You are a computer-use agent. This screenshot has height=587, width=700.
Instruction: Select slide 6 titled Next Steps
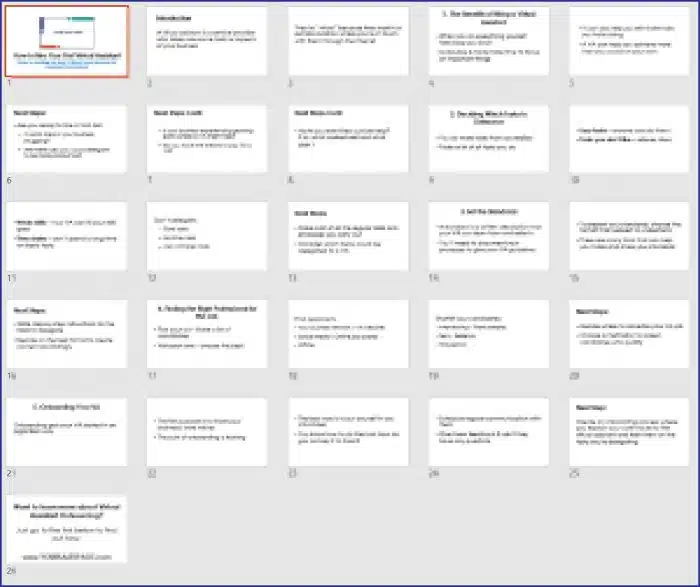(67, 139)
